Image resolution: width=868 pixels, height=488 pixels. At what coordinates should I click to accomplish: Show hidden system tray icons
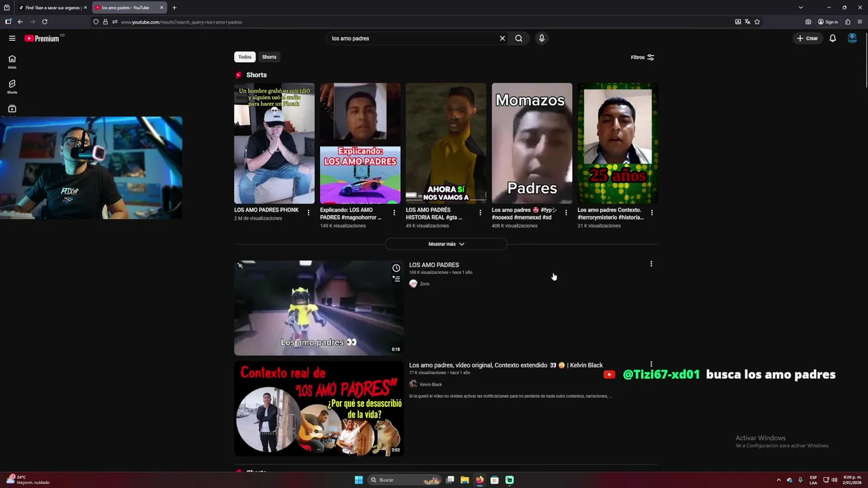778,480
